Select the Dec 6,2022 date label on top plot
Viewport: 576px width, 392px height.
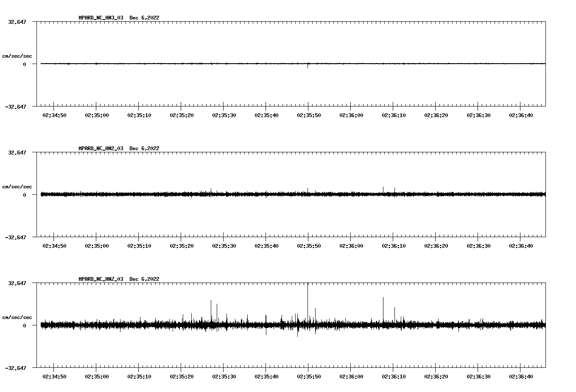coord(145,18)
